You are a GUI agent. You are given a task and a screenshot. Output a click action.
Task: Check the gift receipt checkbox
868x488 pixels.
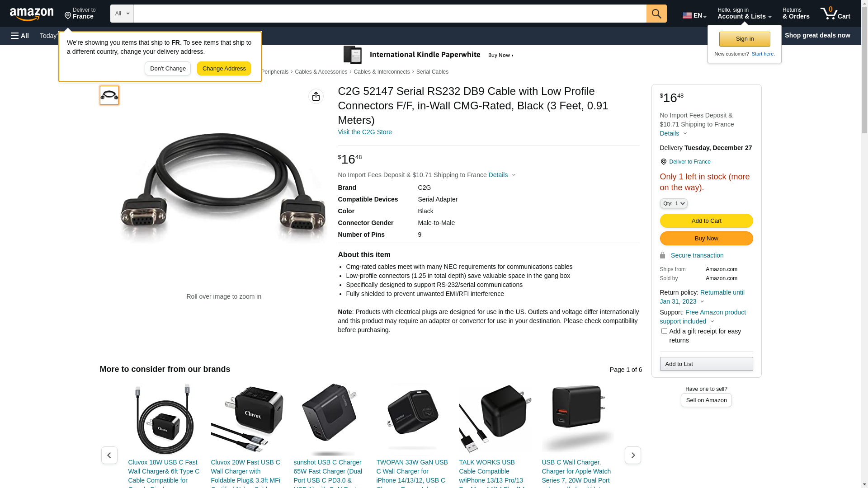(664, 331)
